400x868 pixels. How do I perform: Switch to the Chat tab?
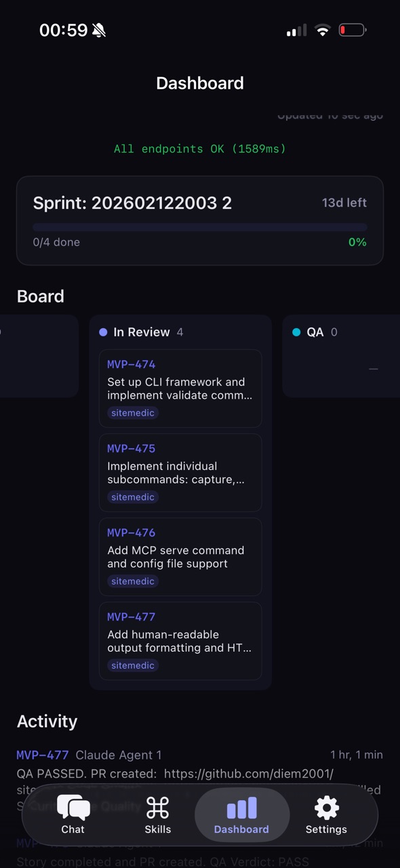73,814
